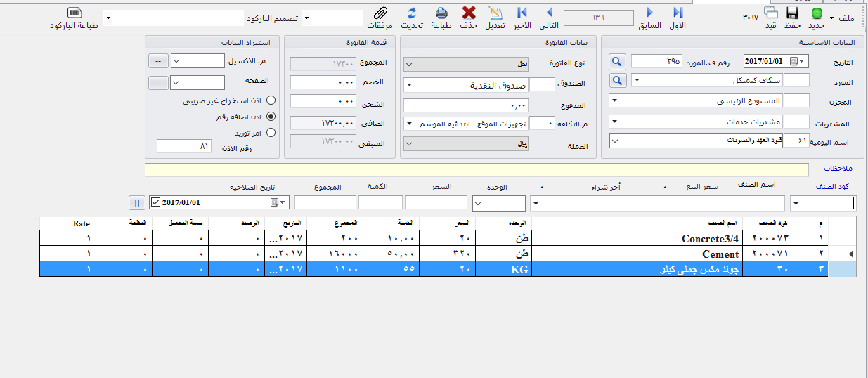Go to the first record (الاول)
This screenshot has width=868, height=378.
coord(678,13)
